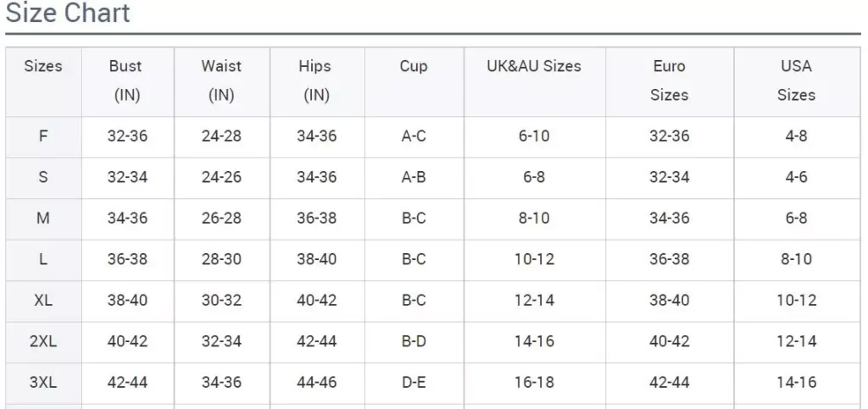Click the Waist (IN) column header
The width and height of the screenshot is (868, 409).
click(221, 80)
